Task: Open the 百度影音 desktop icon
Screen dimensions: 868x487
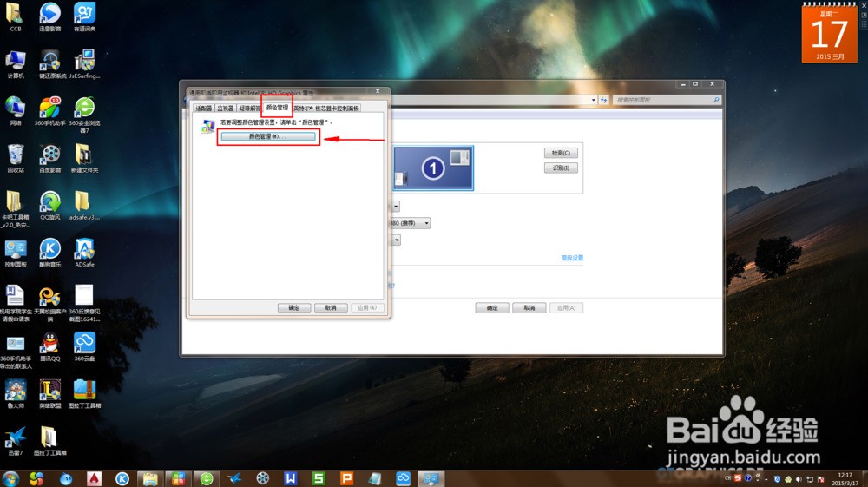Action: click(49, 156)
